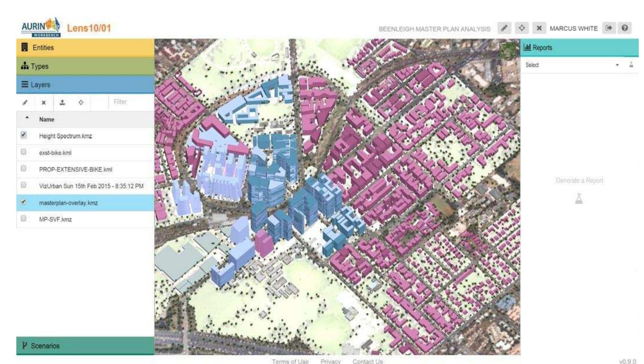Expand the Types panel
Image resolution: width=644 pixels, height=364 pixels.
(85, 66)
